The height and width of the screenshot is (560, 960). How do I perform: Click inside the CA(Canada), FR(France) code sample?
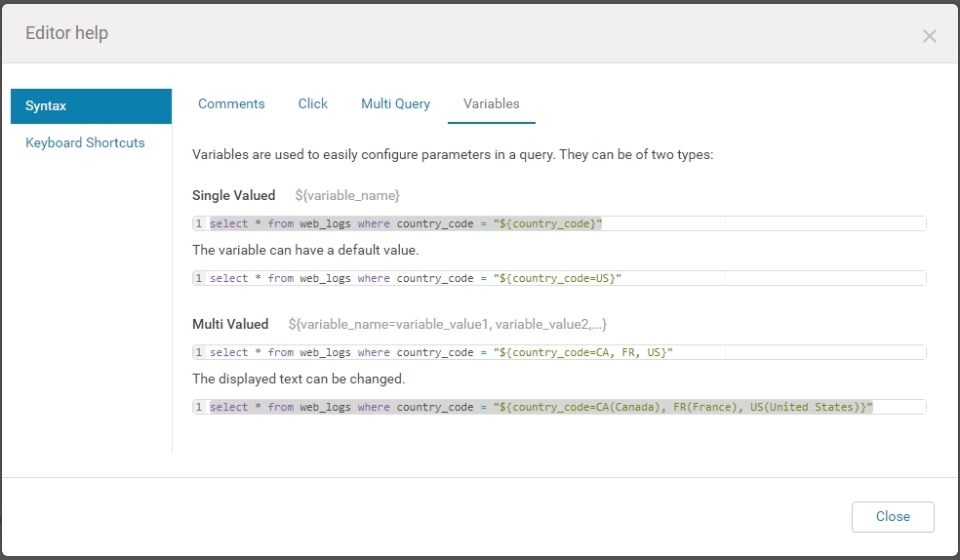click(x=559, y=407)
